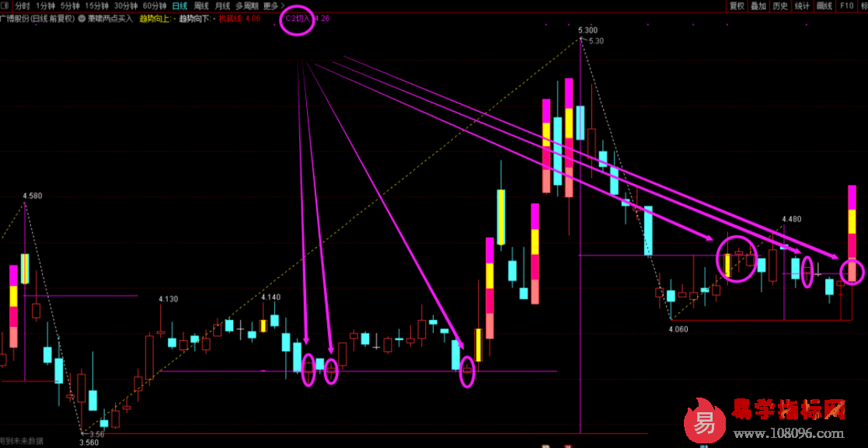
Task: Click the 统计 statistics button
Action: pos(802,5)
